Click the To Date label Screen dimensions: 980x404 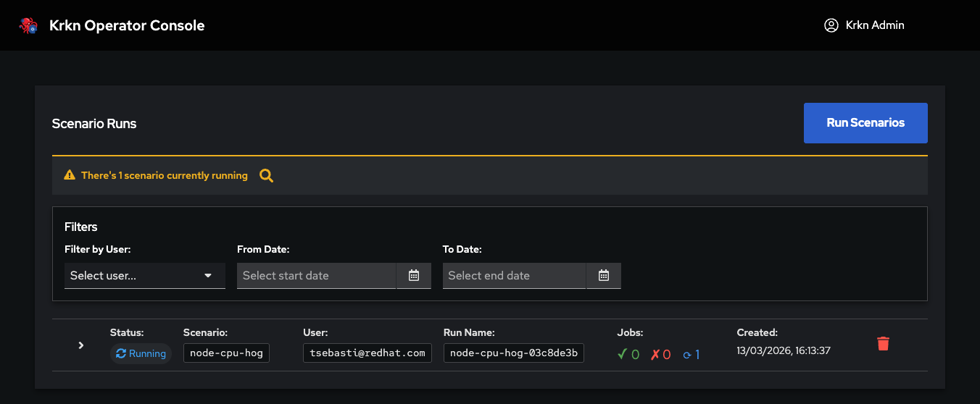click(x=462, y=249)
